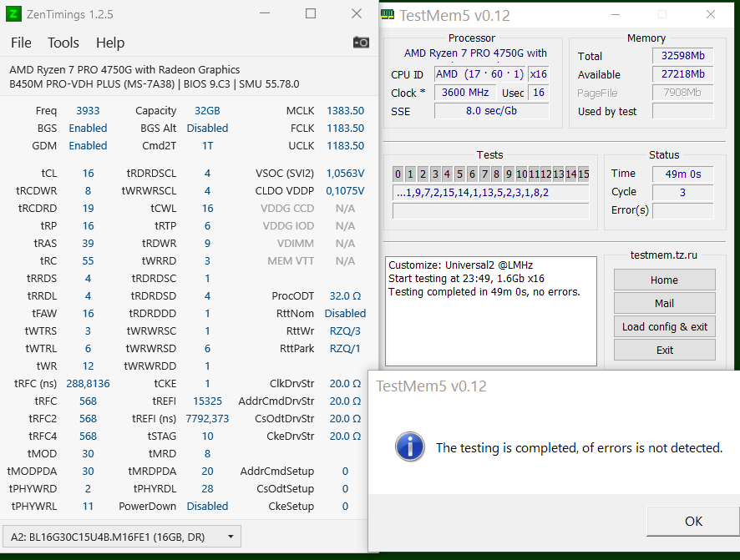Click the PageFile 7908Mb field
740x560 pixels.
[682, 93]
